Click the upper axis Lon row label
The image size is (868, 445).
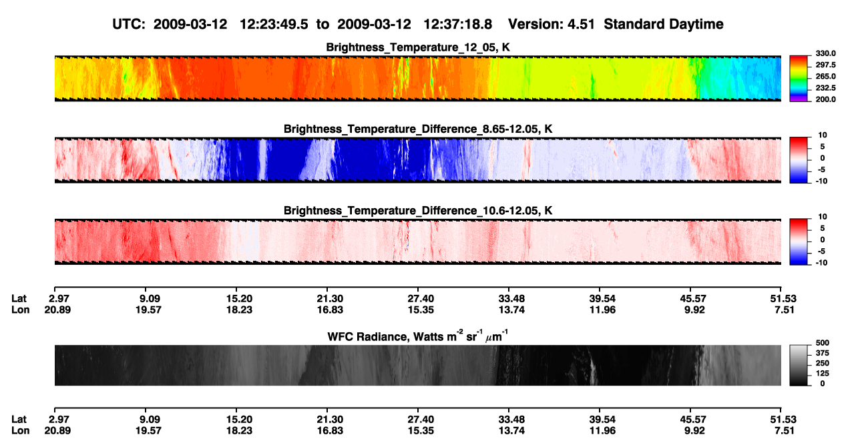click(20, 310)
